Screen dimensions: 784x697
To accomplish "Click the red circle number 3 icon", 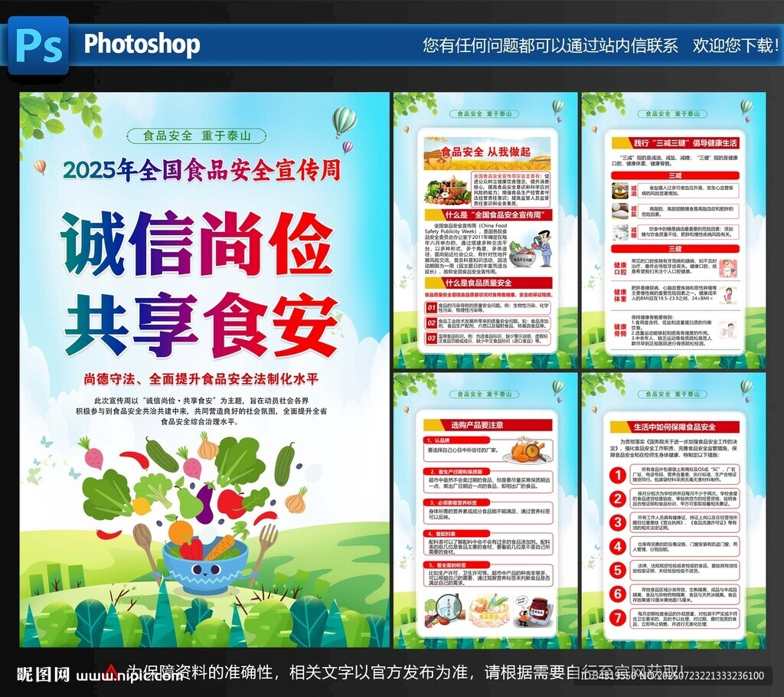I will (x=618, y=522).
